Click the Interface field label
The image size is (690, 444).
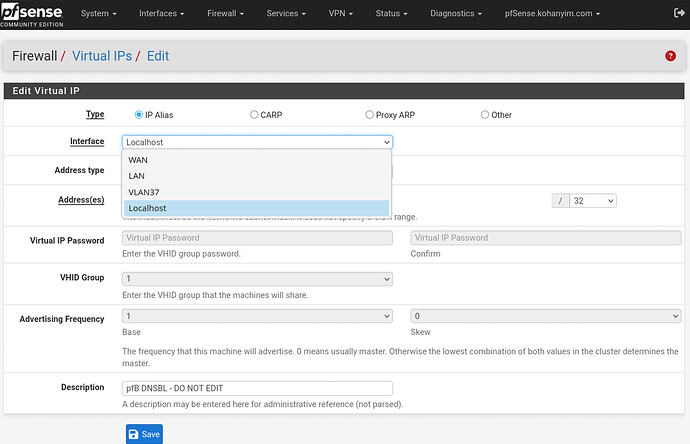(x=87, y=141)
